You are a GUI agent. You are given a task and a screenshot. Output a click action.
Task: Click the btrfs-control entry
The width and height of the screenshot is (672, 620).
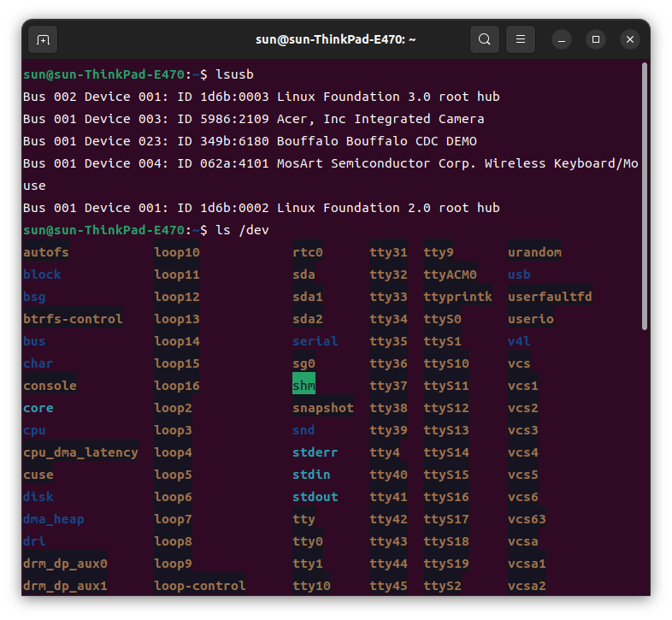(x=73, y=319)
